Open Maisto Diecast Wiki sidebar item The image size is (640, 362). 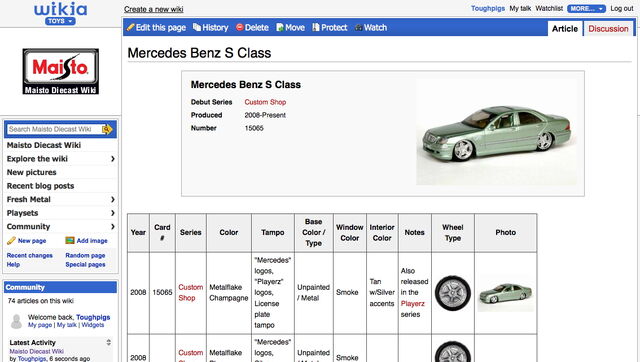[x=44, y=145]
